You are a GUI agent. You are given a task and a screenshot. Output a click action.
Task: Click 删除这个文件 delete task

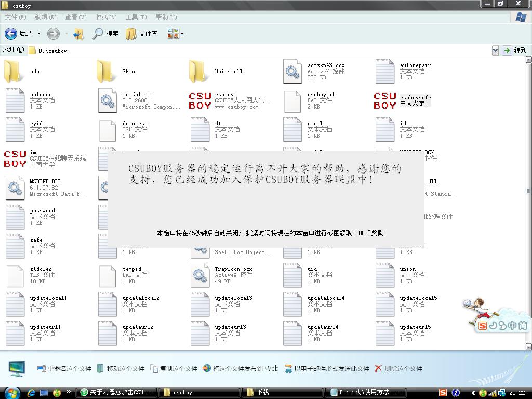pyautogui.click(x=398, y=368)
